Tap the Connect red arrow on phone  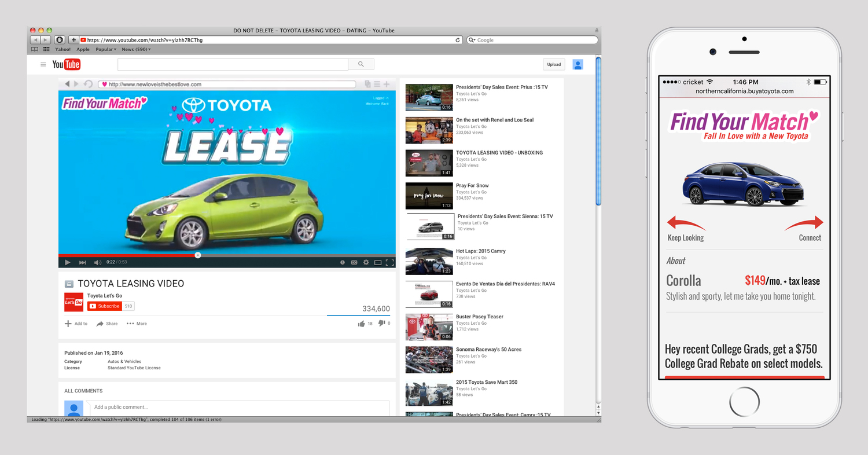pos(803,223)
